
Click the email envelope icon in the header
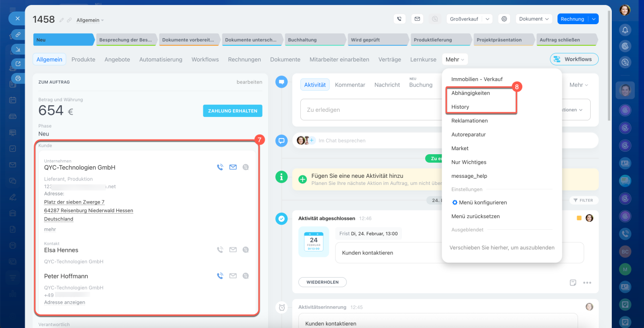point(417,19)
